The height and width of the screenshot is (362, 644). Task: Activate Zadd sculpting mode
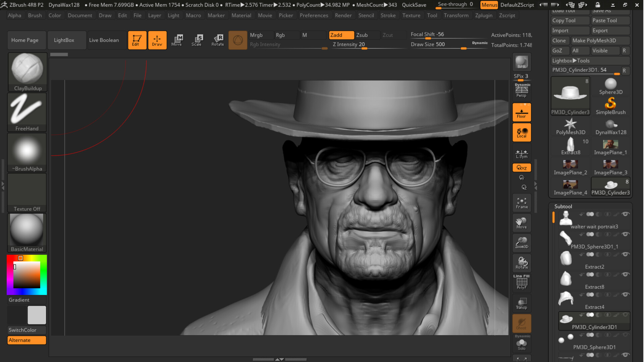click(x=341, y=35)
